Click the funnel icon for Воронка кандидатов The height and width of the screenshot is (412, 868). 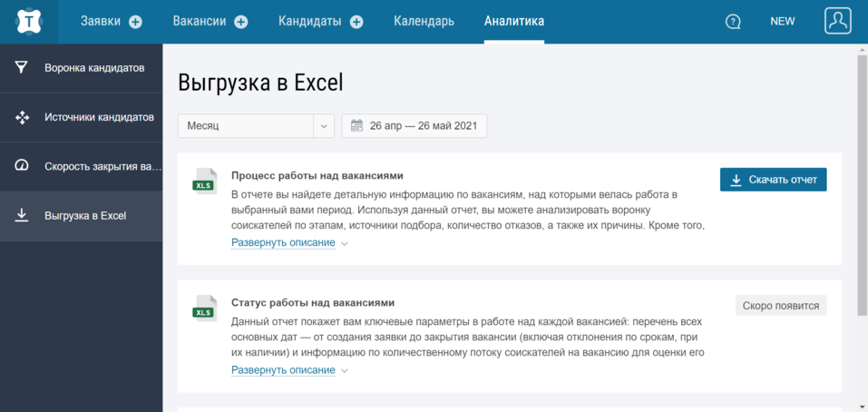point(21,68)
